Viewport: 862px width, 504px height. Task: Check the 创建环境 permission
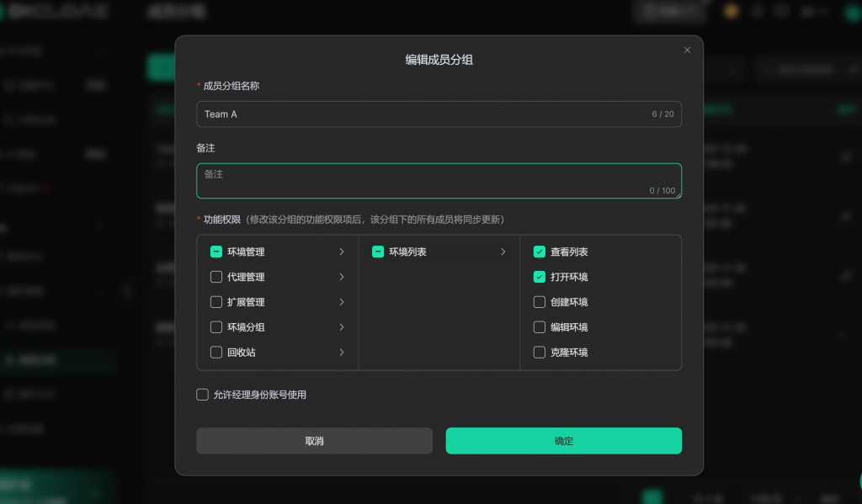pos(540,302)
